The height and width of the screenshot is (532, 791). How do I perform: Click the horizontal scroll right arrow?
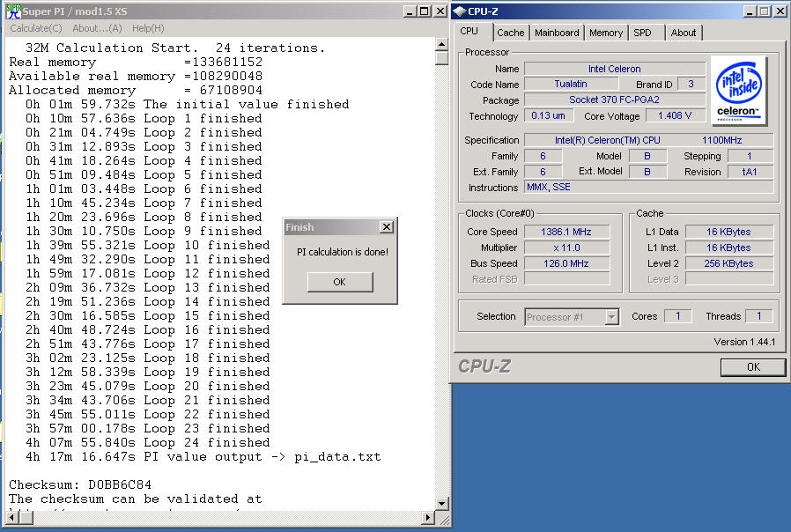(x=428, y=517)
